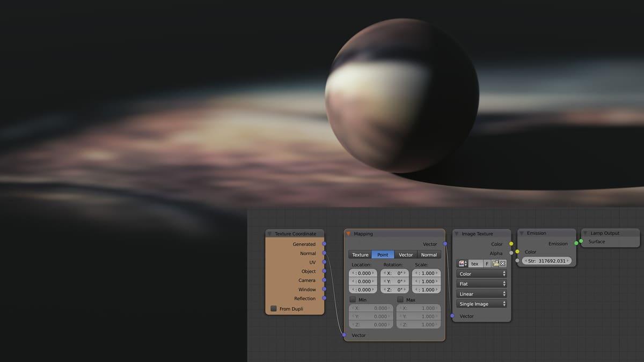The height and width of the screenshot is (362, 644).
Task: Click the yellow Color output socket of Image Texture
Action: [511, 244]
